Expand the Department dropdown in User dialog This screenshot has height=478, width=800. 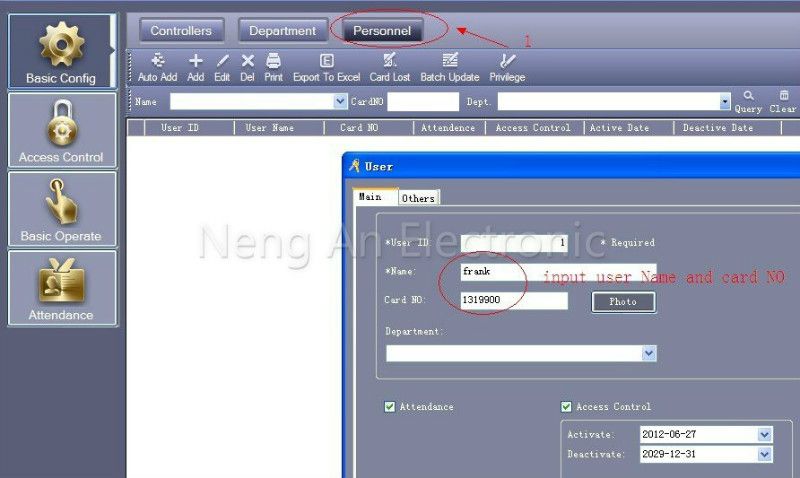(x=648, y=353)
